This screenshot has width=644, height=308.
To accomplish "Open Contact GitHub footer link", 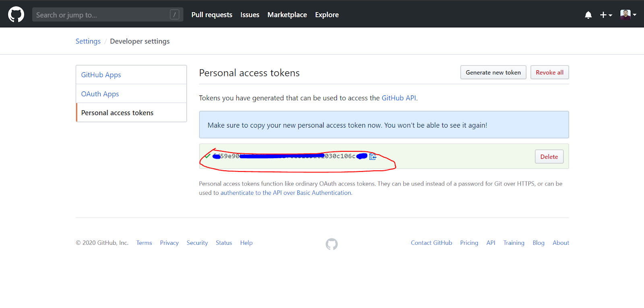I will point(431,243).
